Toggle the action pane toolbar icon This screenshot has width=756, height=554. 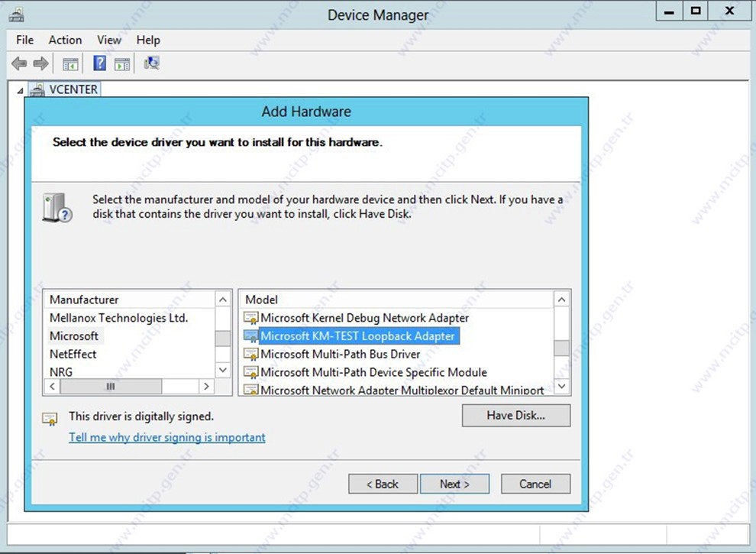pyautogui.click(x=122, y=63)
